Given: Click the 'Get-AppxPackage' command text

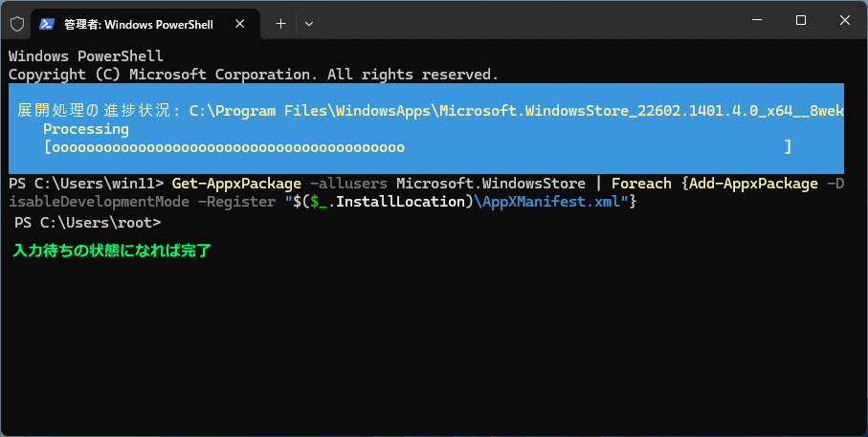Looking at the screenshot, I should [236, 184].
